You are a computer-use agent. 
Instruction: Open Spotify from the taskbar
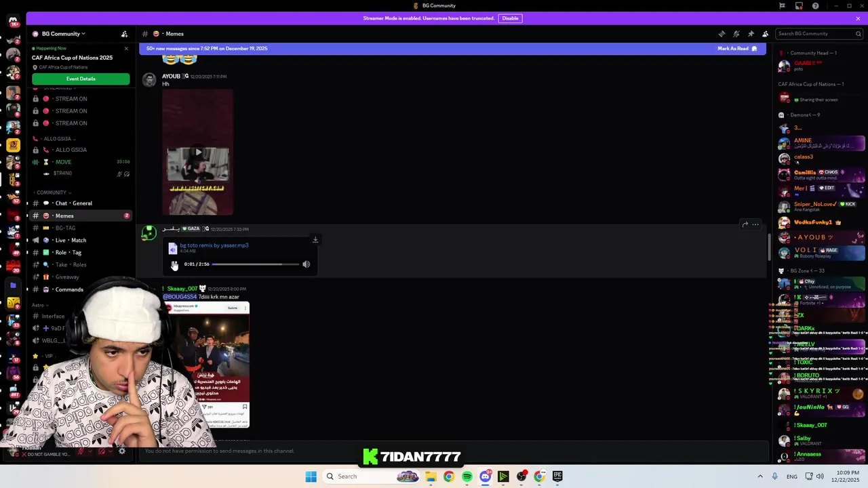pyautogui.click(x=467, y=476)
